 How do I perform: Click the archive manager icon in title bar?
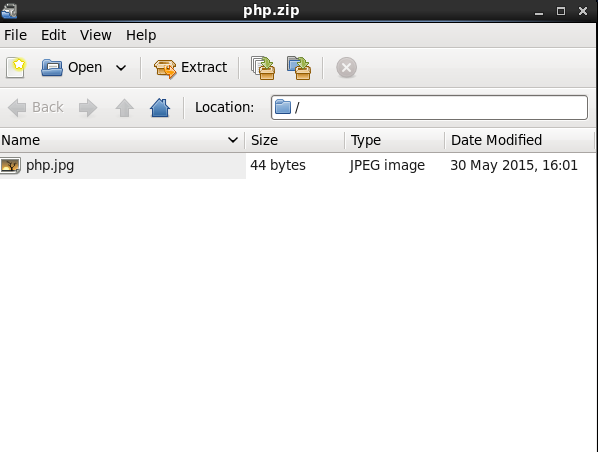(x=9, y=11)
